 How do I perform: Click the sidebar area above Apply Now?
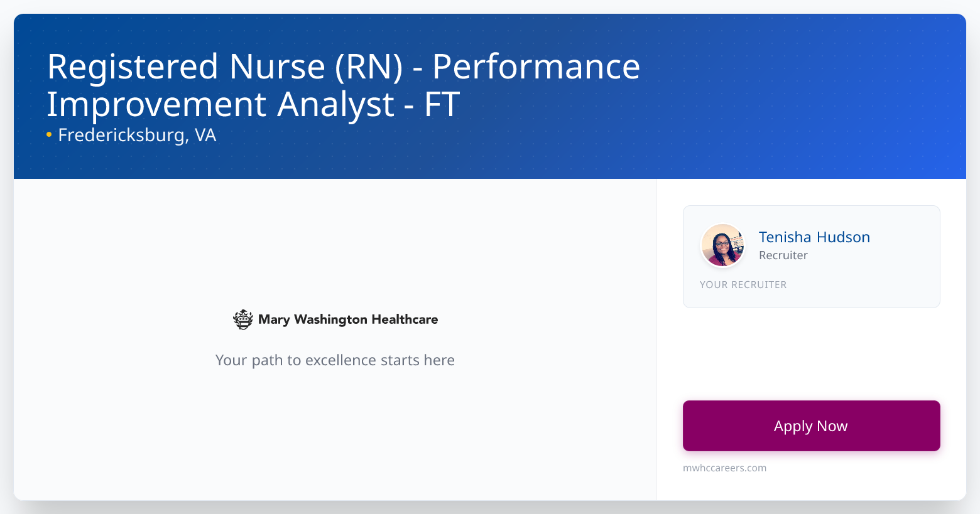click(x=811, y=351)
